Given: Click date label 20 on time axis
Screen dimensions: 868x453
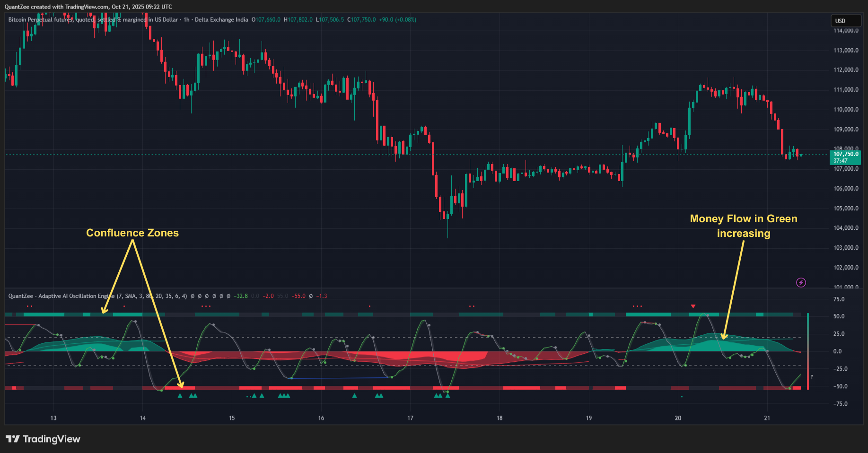Looking at the screenshot, I should coord(678,418).
